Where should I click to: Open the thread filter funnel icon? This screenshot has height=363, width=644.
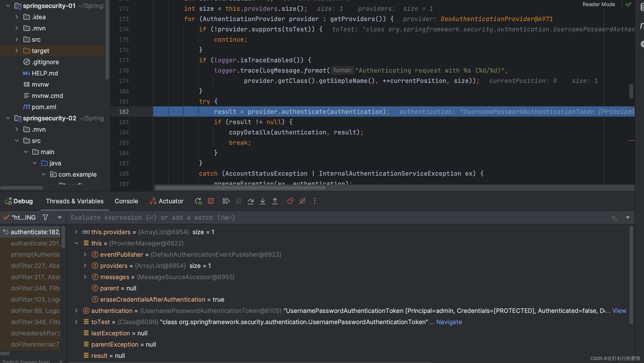(x=45, y=218)
